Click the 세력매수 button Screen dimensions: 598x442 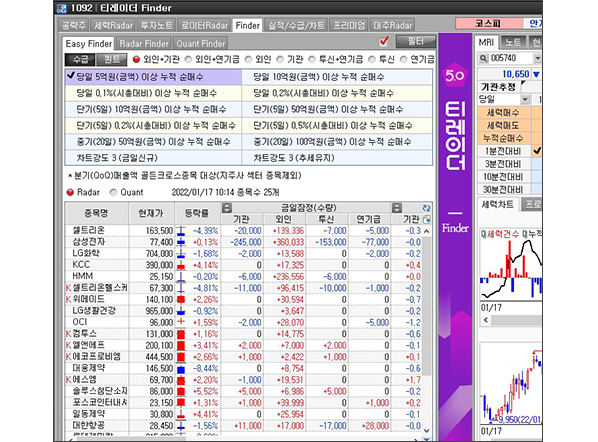[x=503, y=113]
